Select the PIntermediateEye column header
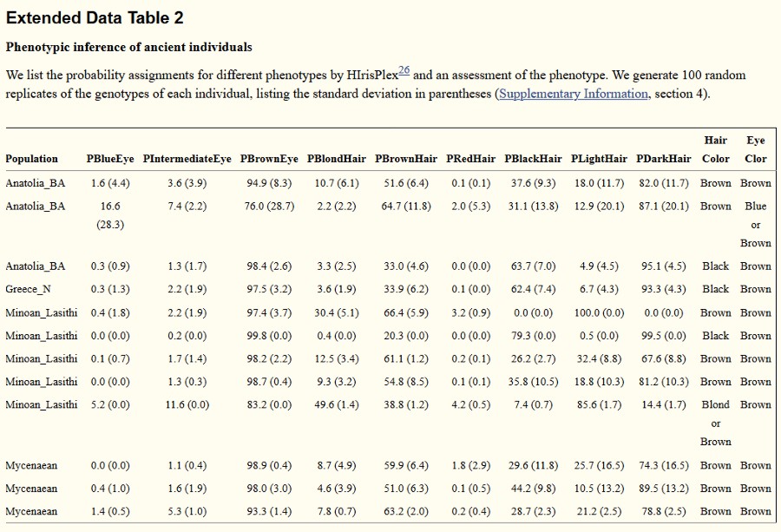 coord(187,159)
